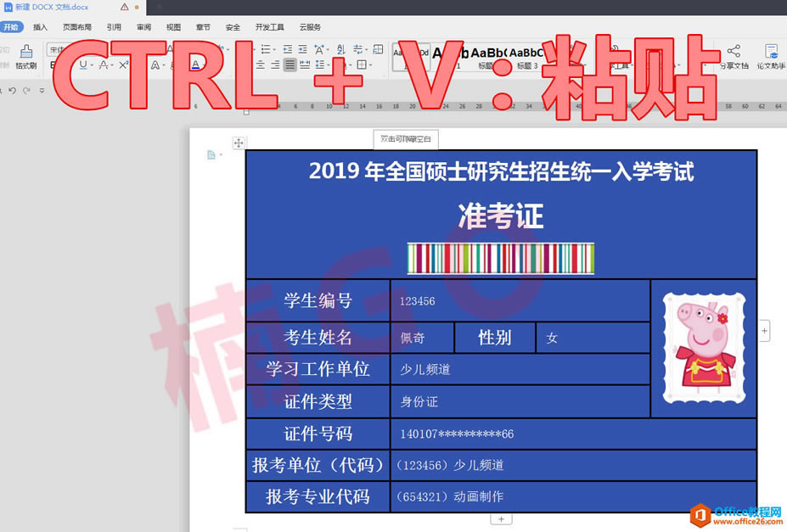The image size is (787, 532).
Task: Click the 双击可隐藏空白 page gap label
Action: pyautogui.click(x=406, y=139)
